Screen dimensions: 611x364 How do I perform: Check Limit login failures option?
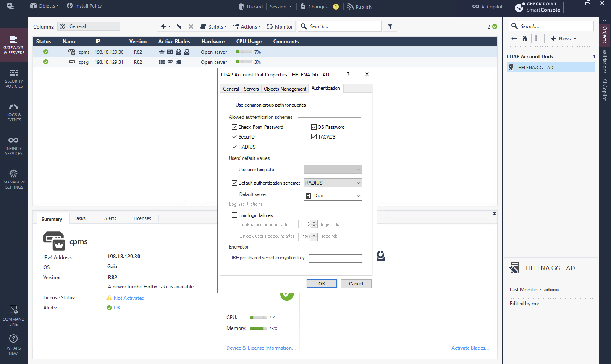[x=235, y=215]
